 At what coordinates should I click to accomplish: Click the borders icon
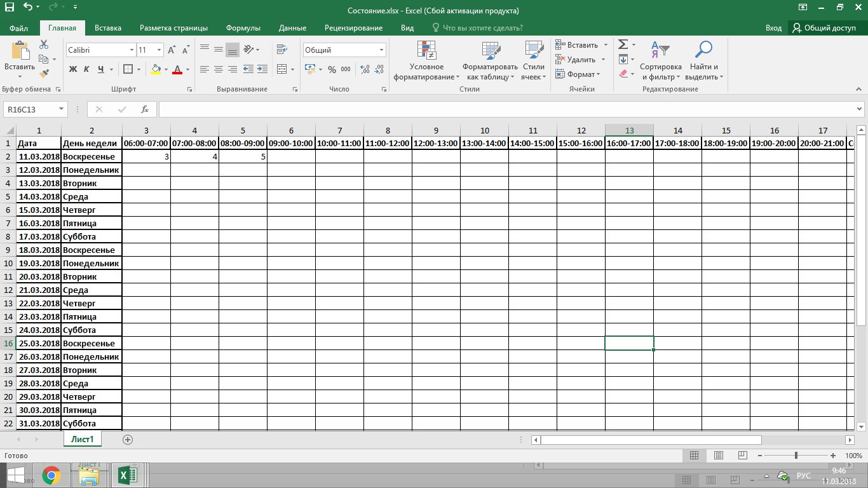point(128,69)
